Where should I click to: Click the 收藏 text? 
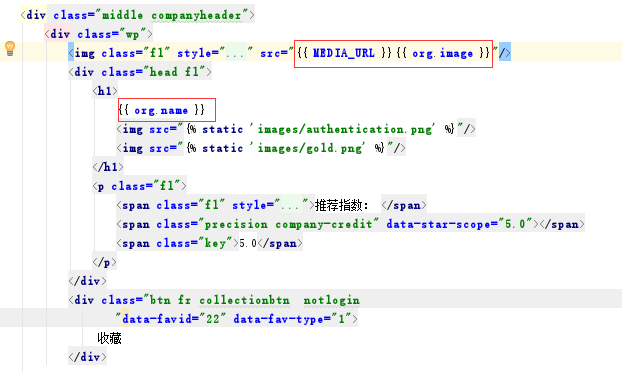click(x=109, y=338)
